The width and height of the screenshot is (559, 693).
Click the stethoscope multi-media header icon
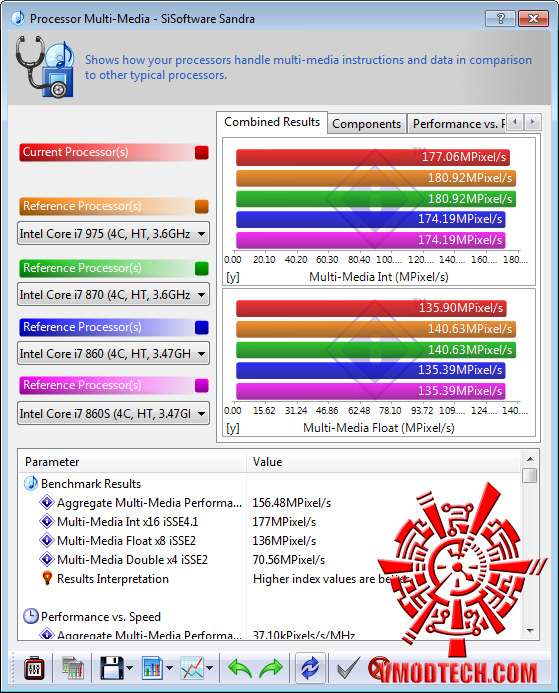(x=44, y=67)
